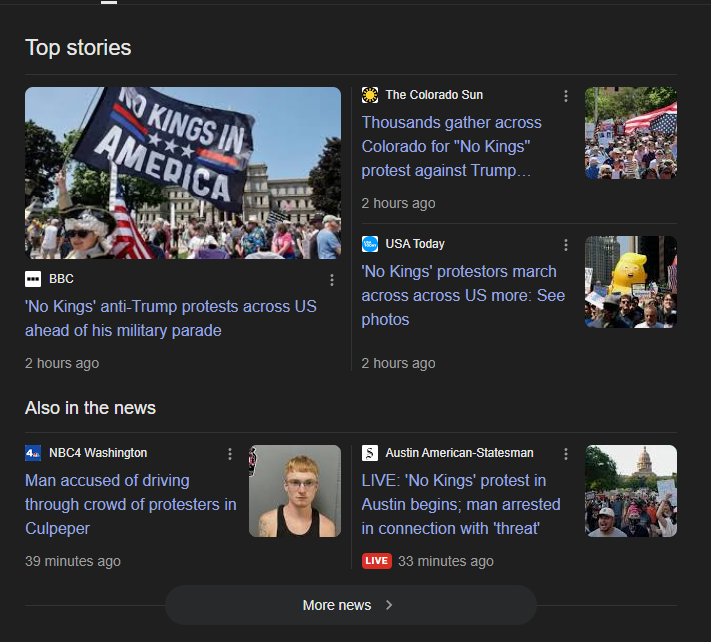Open Thousands gather across Colorado headline

point(451,146)
